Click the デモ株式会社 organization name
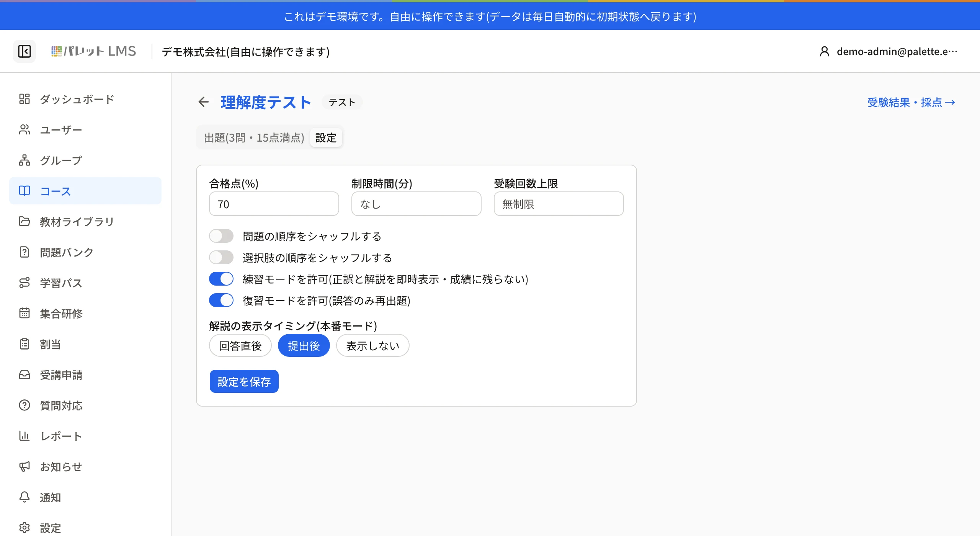This screenshot has width=980, height=536. pos(246,51)
